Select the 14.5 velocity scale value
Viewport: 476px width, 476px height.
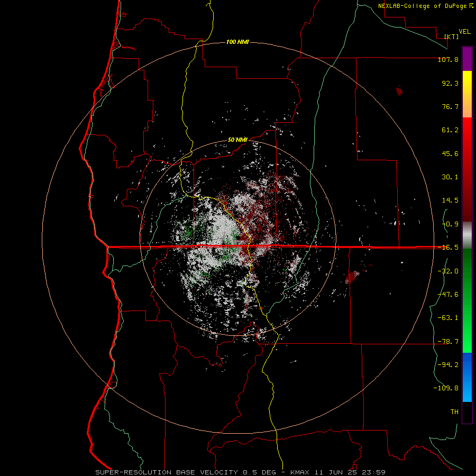coord(450,200)
